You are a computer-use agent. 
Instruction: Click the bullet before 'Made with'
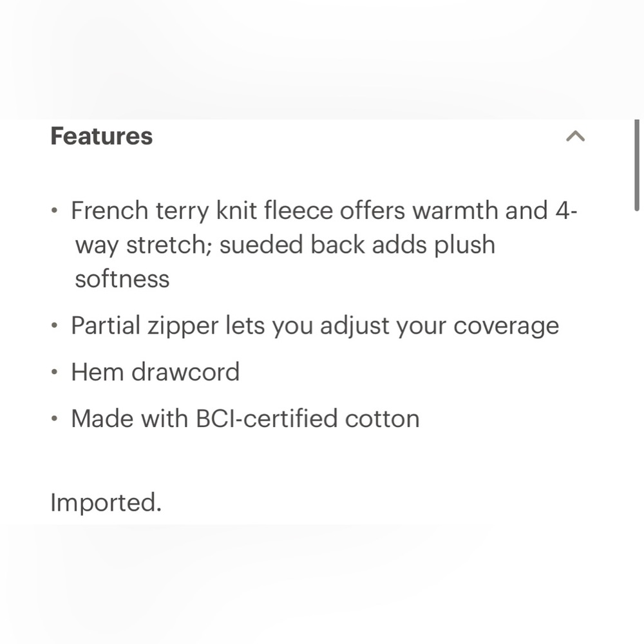(x=56, y=419)
